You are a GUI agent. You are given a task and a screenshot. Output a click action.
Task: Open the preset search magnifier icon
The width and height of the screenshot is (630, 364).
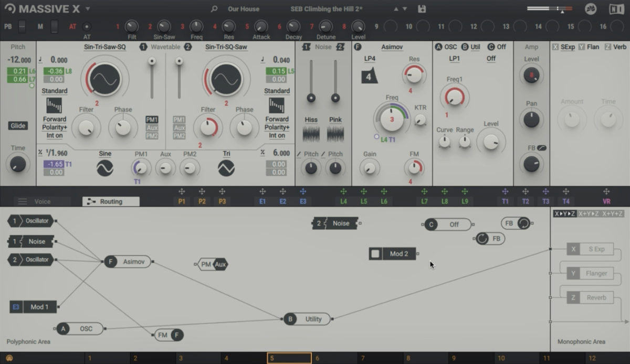click(x=214, y=9)
